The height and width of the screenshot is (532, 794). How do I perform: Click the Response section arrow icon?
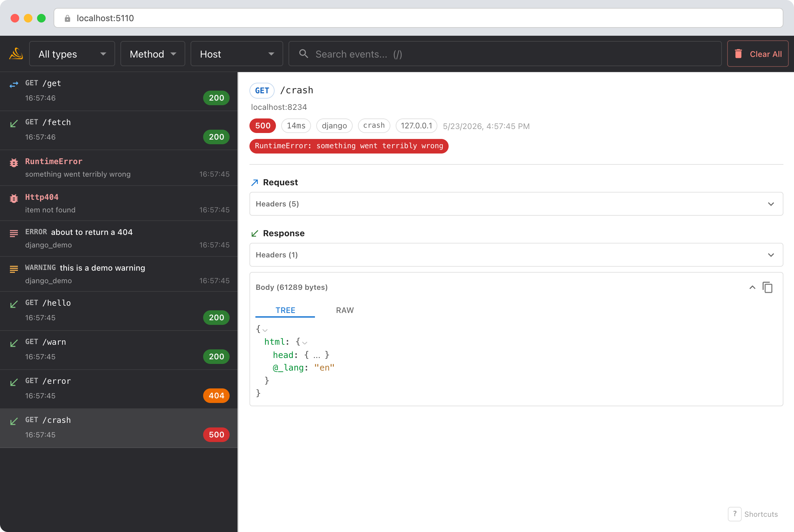click(255, 234)
